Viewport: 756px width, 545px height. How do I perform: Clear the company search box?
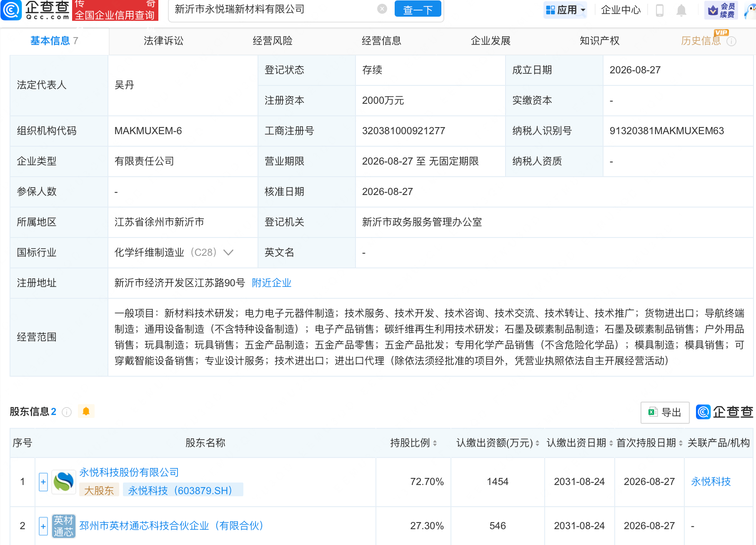pos(382,9)
